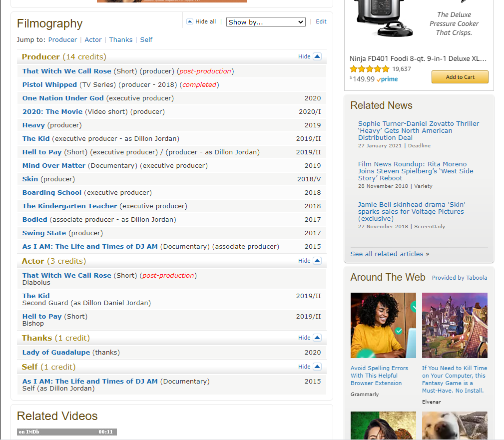Click the puppy ad thumbnail under Elvenar
The width and height of the screenshot is (504, 440).
coord(455,425)
